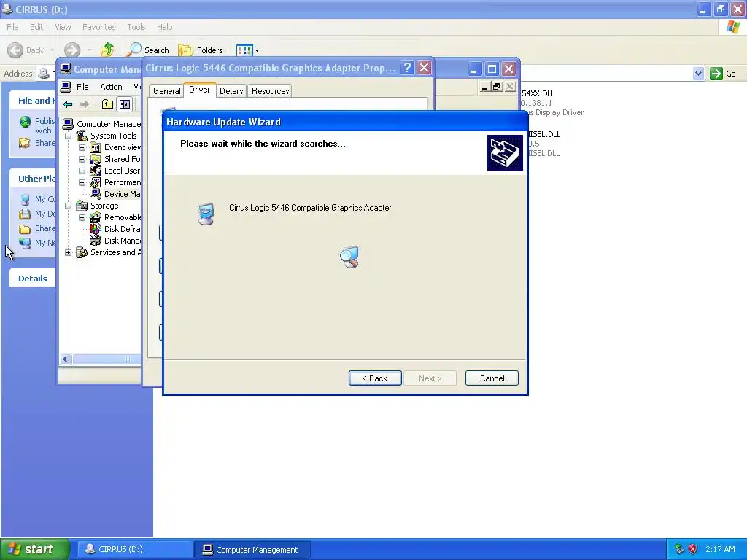Screen dimensions: 747x560
Task: Select the Removable Storage icon in tree
Action: click(x=96, y=217)
